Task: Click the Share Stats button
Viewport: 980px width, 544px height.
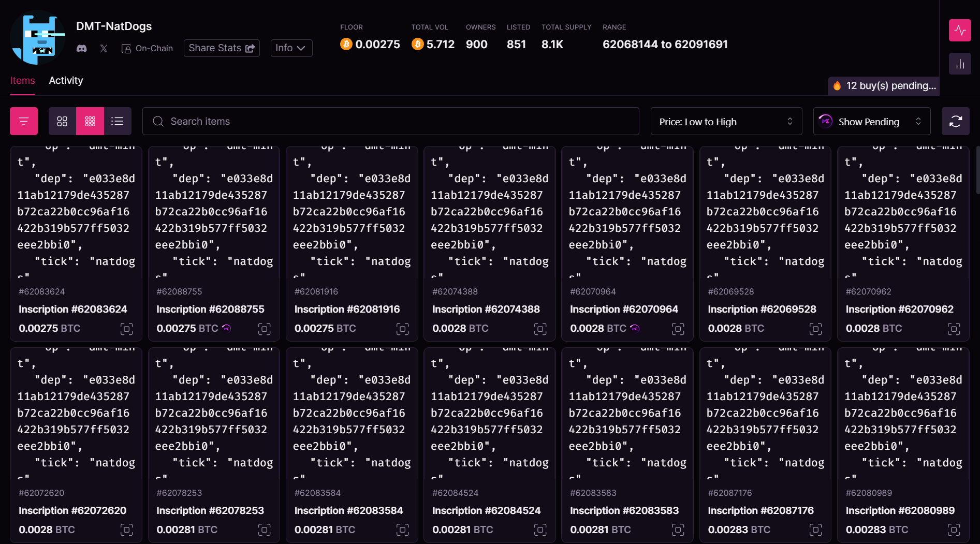Action: point(222,48)
